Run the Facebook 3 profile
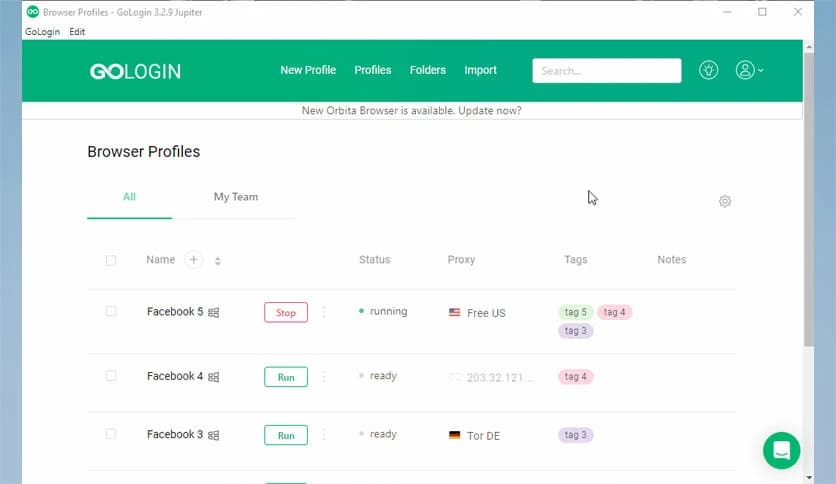This screenshot has width=836, height=484. click(286, 435)
